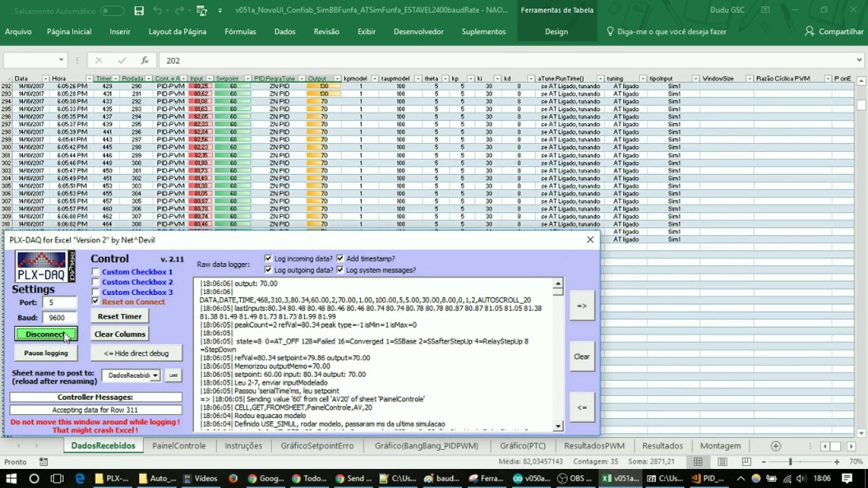This screenshot has width=868, height=488.
Task: Undo the last action in Excel
Action: tap(157, 10)
